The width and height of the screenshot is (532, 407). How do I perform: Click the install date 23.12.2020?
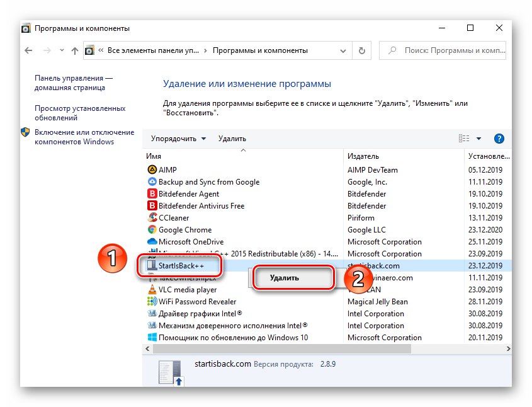(485, 230)
